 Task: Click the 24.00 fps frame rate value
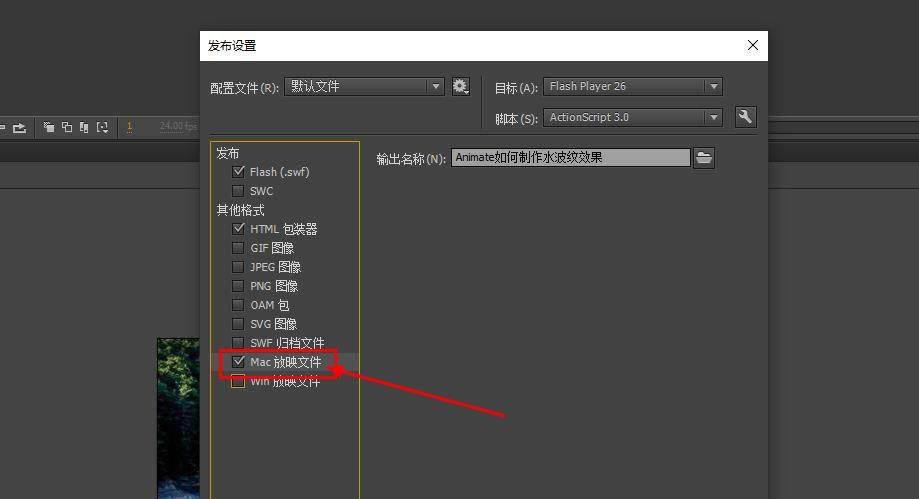tap(178, 126)
